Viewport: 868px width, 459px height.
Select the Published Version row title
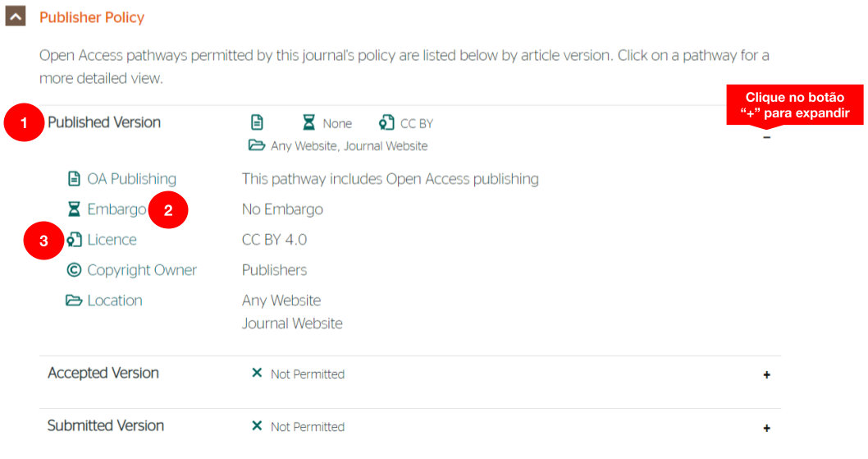click(104, 122)
